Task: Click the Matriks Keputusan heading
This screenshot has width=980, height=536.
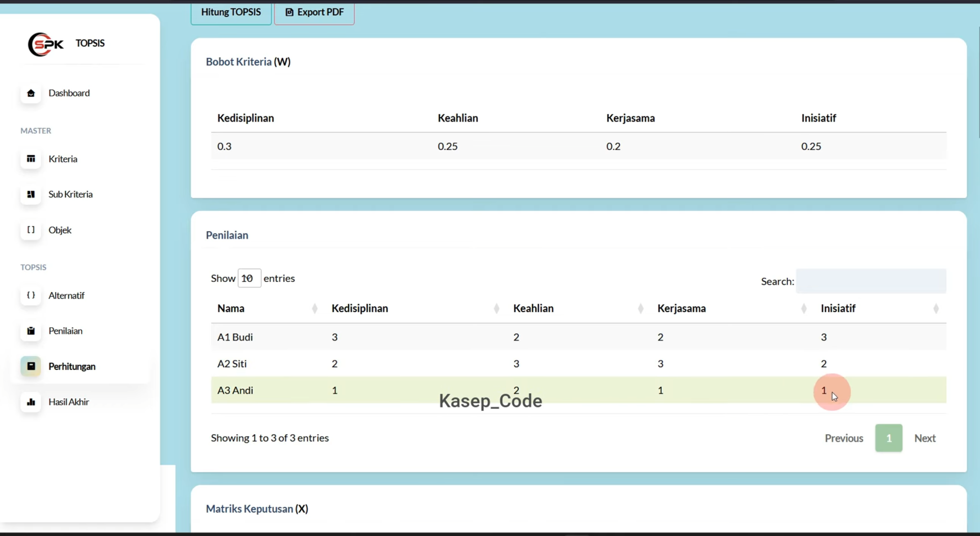Action: click(257, 509)
